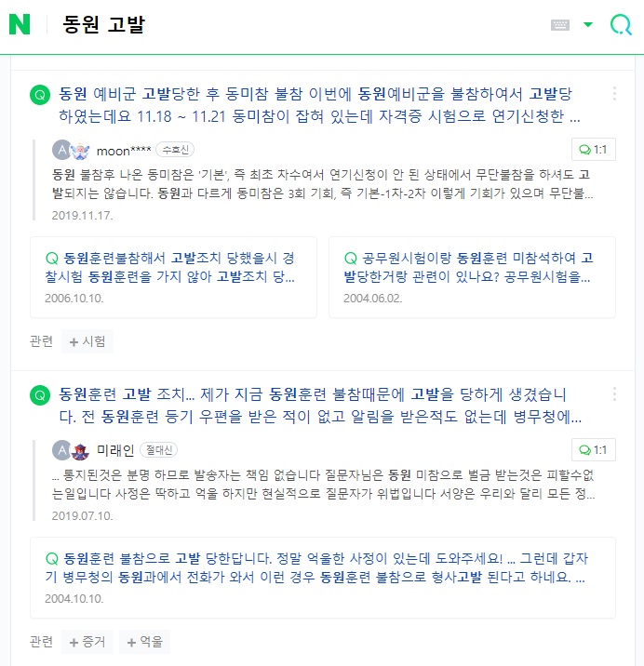
Task: Click the 1:1 chat button for moon****
Action: (593, 150)
